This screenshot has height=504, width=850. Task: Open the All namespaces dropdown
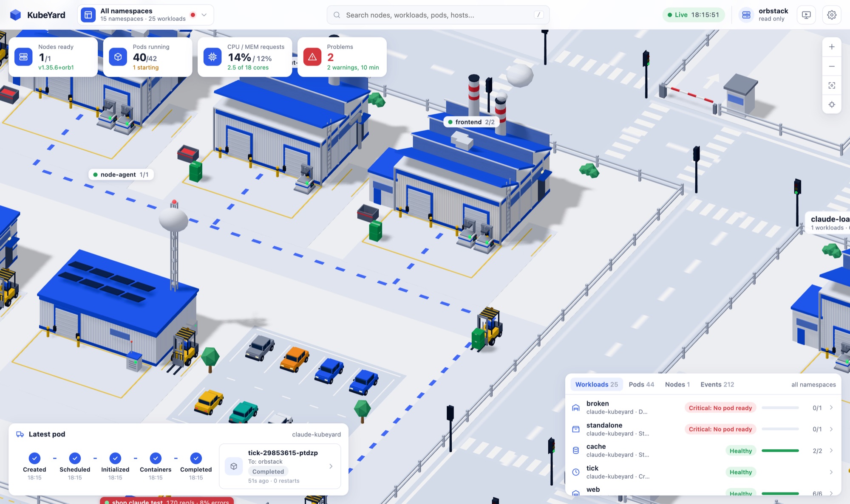coord(145,15)
